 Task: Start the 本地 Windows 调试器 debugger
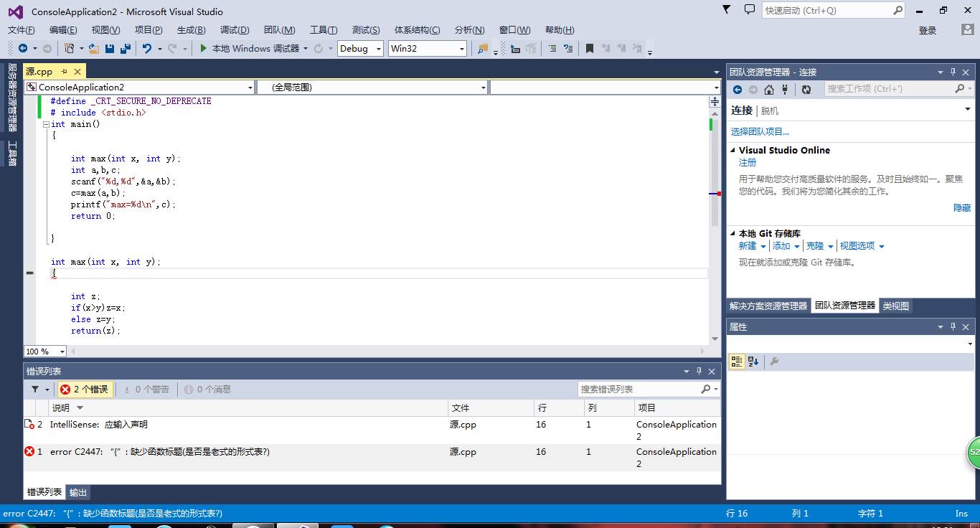[x=249, y=49]
